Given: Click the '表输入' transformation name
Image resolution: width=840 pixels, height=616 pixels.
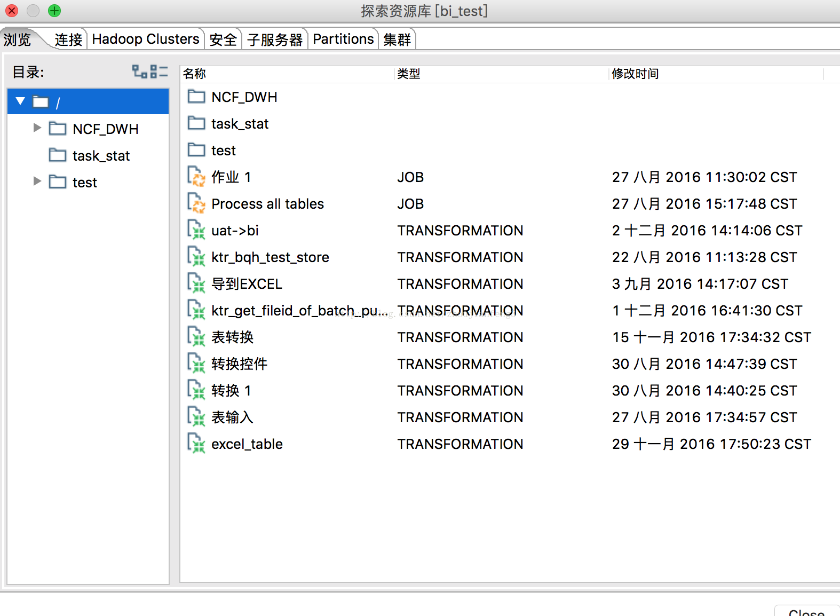Looking at the screenshot, I should tap(232, 417).
